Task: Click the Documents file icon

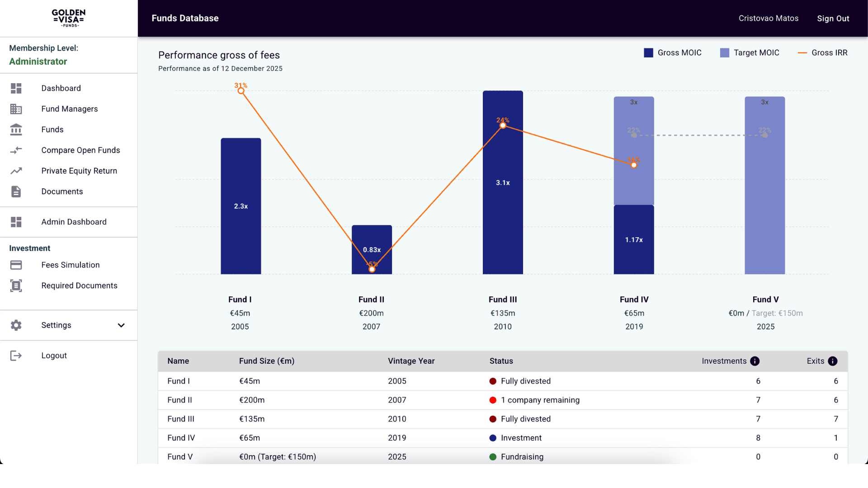Action: point(16,192)
